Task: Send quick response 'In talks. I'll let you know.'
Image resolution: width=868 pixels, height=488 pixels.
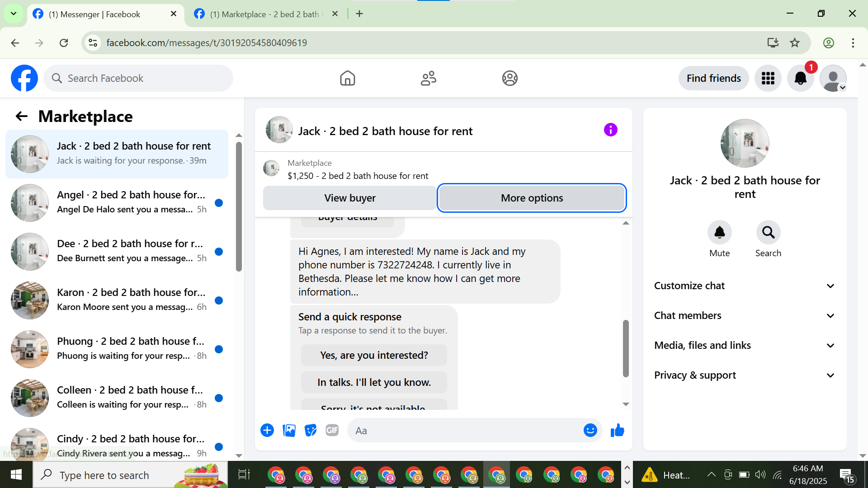Action: (x=374, y=382)
